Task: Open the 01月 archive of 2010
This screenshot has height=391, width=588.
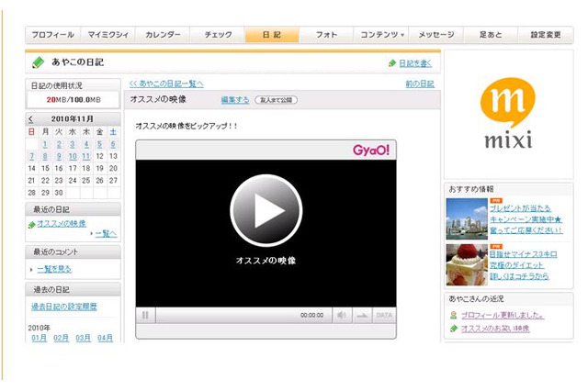Action: tap(39, 338)
